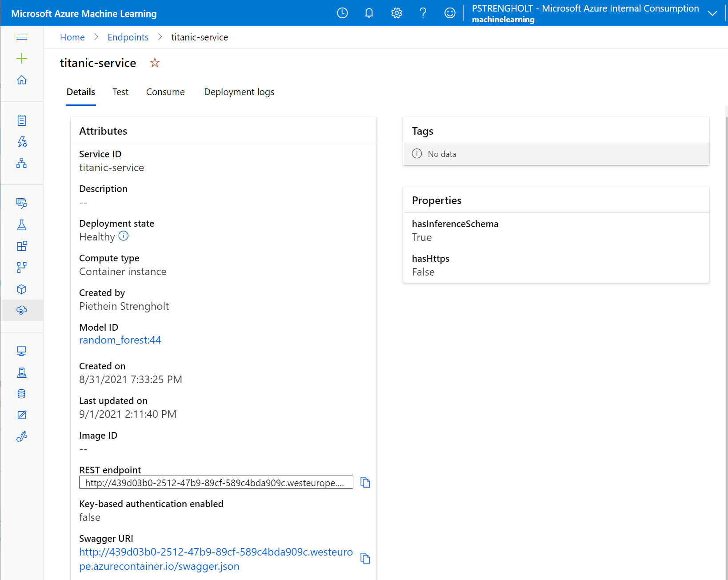This screenshot has width=728, height=580.
Task: Expand the hamburger navigation menu
Action: click(22, 37)
